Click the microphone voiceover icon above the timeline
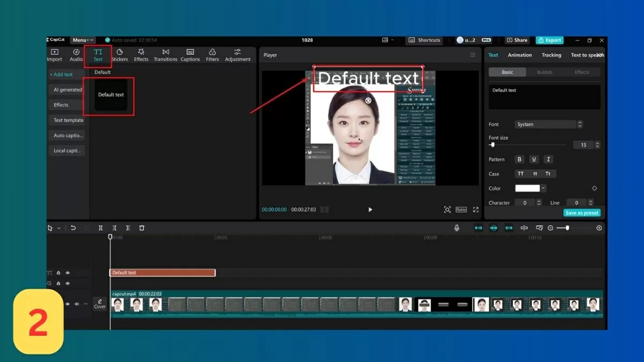Screen dimensions: 644x362 click(457, 227)
